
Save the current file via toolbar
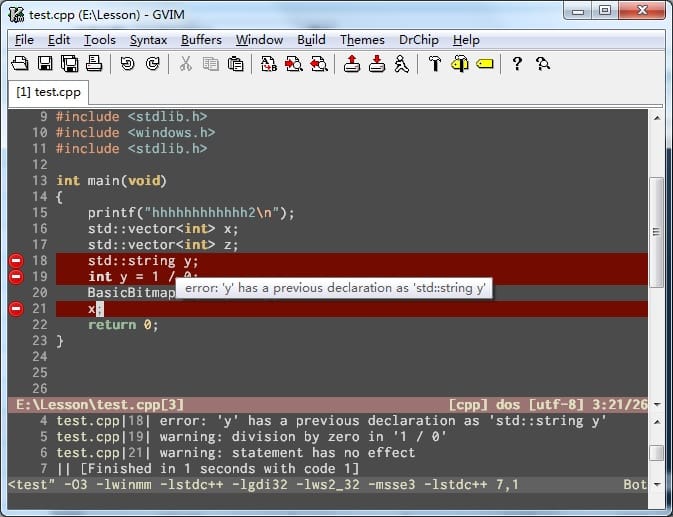click(45, 65)
